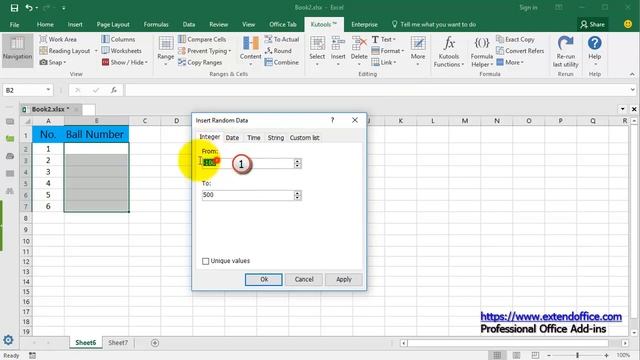The image size is (640, 360).
Task: Open the Content tool
Action: (250, 50)
